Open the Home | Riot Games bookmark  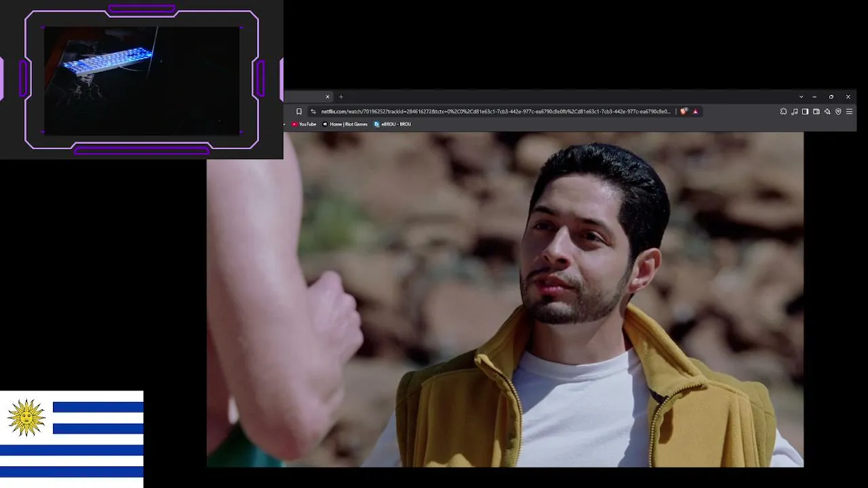345,124
